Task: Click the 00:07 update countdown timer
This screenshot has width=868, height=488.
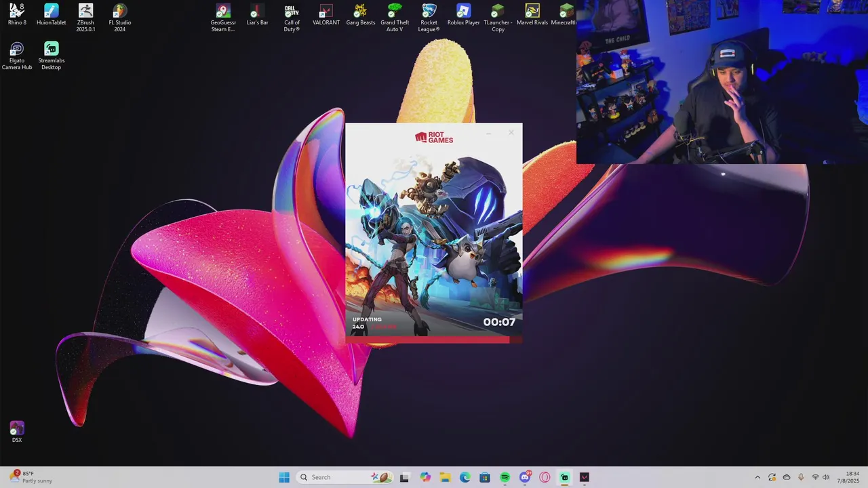Action: (499, 323)
